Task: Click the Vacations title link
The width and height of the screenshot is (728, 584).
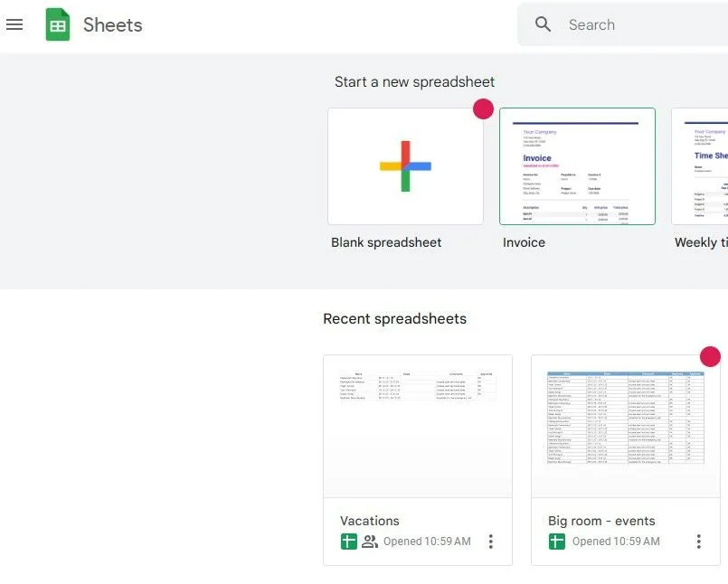Action: coord(370,521)
